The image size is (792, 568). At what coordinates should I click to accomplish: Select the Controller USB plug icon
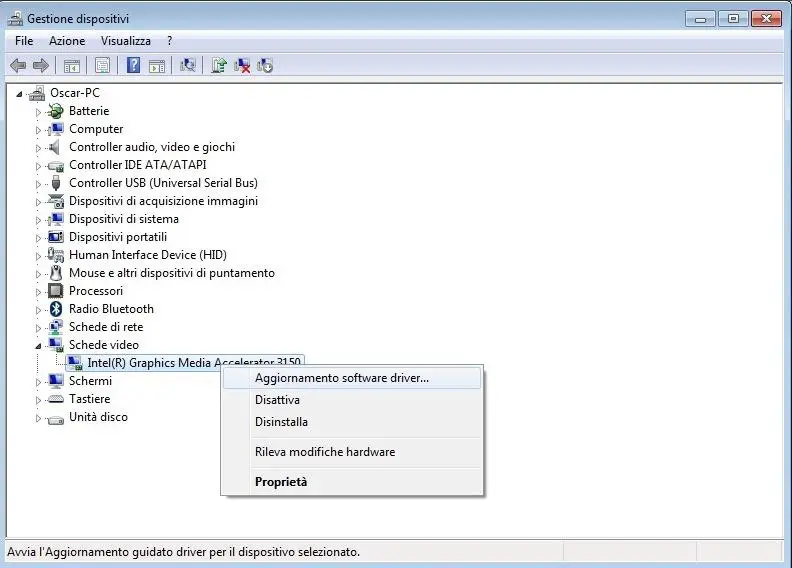[56, 183]
